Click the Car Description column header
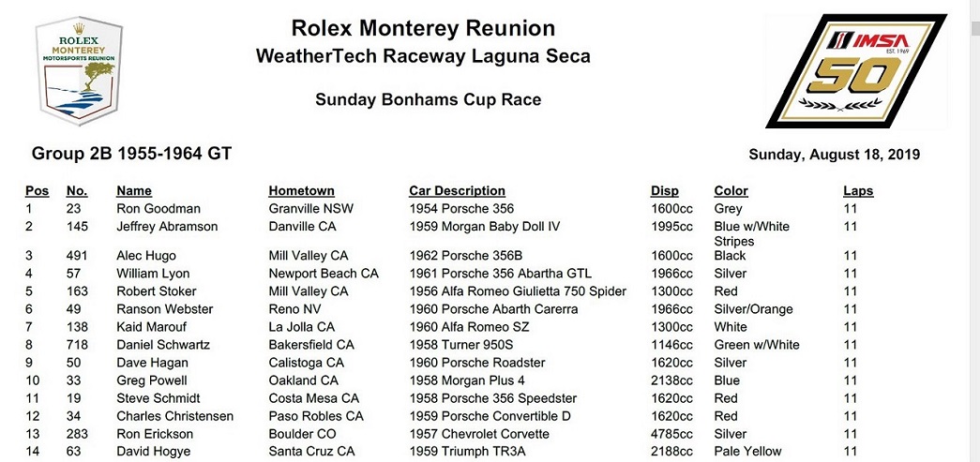The width and height of the screenshot is (980, 462). 457,191
